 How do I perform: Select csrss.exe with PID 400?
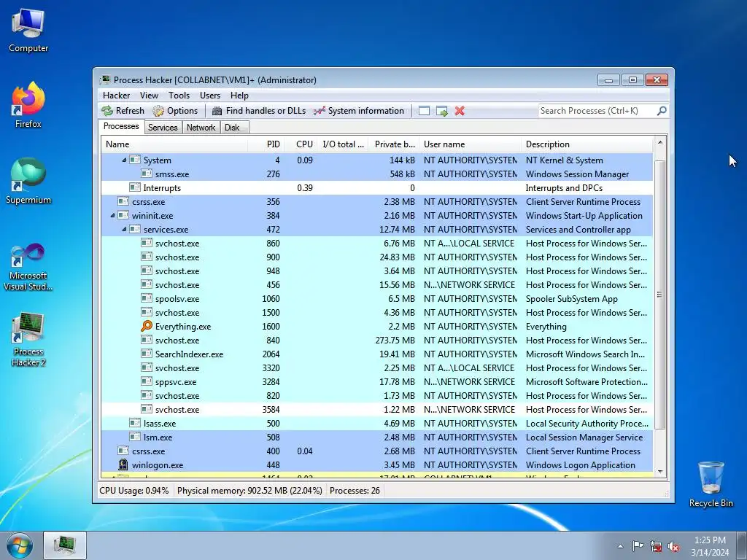click(377, 451)
